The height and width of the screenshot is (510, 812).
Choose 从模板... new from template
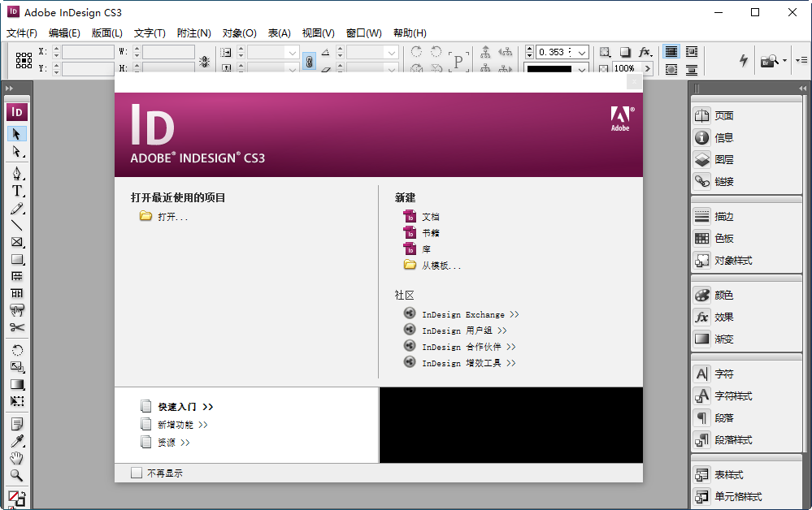click(x=432, y=266)
